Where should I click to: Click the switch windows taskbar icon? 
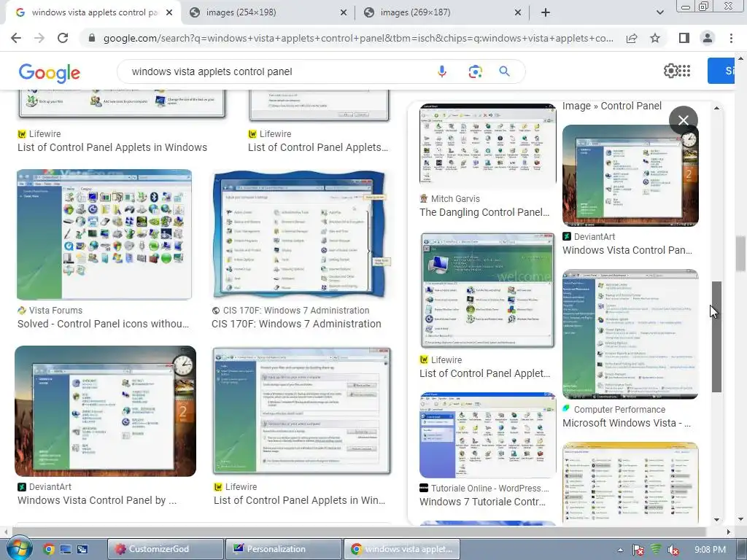[82, 549]
